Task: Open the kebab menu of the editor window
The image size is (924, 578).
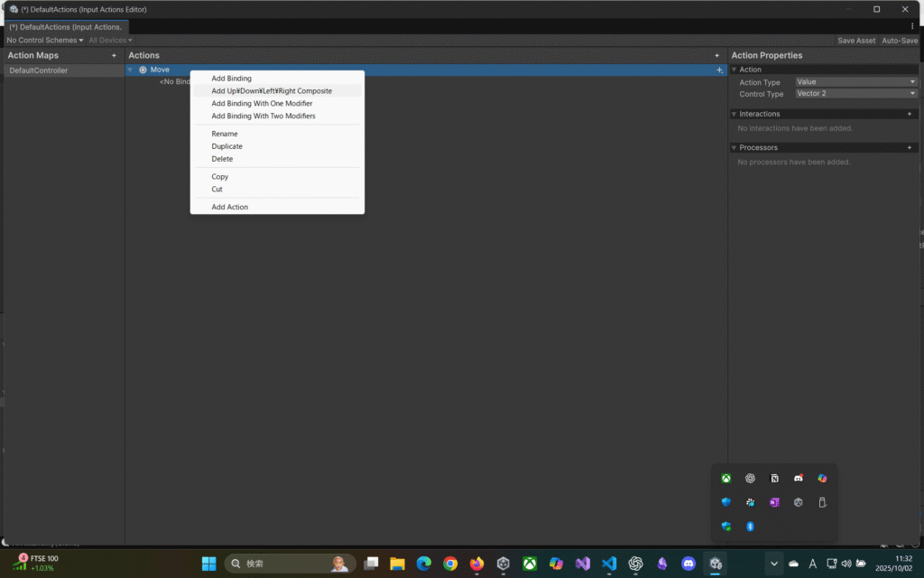Action: coord(912,26)
